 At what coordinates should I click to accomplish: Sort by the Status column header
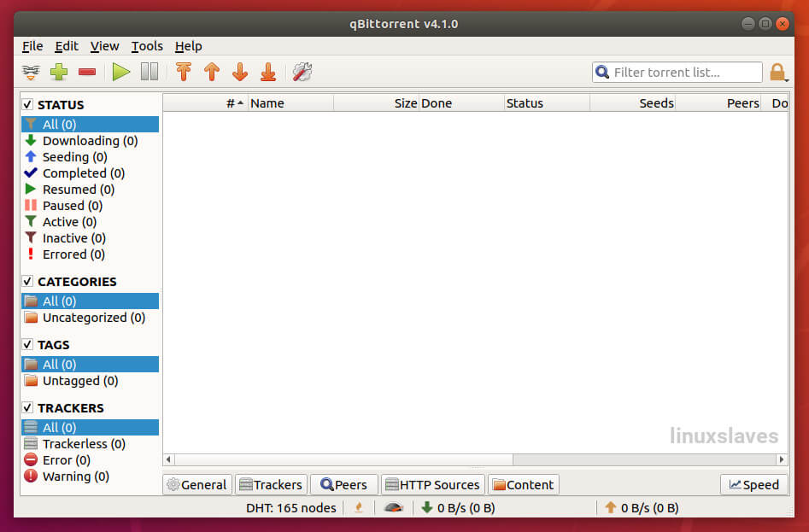pos(547,103)
